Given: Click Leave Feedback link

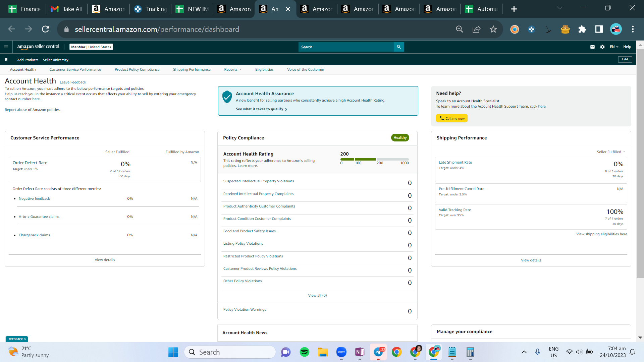Looking at the screenshot, I should pos(73,82).
